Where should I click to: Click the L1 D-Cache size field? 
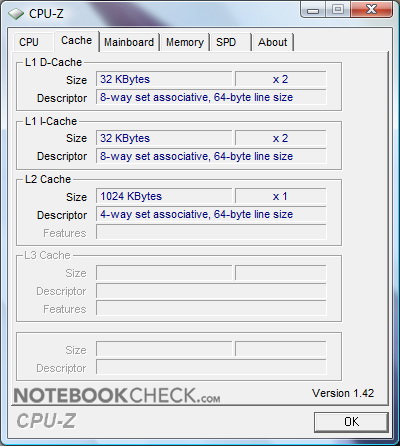[164, 79]
